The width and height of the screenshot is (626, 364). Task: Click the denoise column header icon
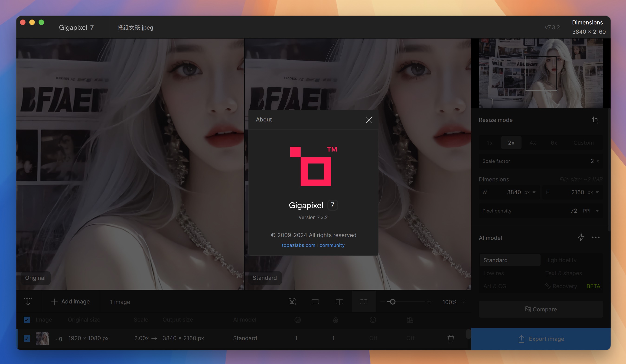pos(297,320)
